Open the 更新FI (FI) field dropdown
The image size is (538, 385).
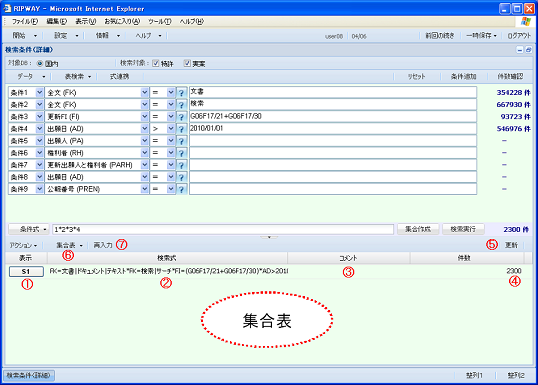tap(144, 117)
